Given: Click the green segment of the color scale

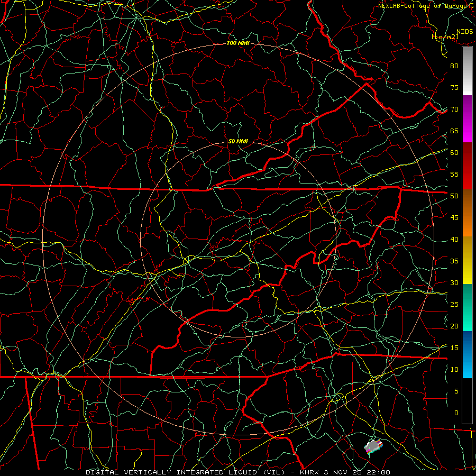Looking at the screenshot, I should tap(467, 307).
